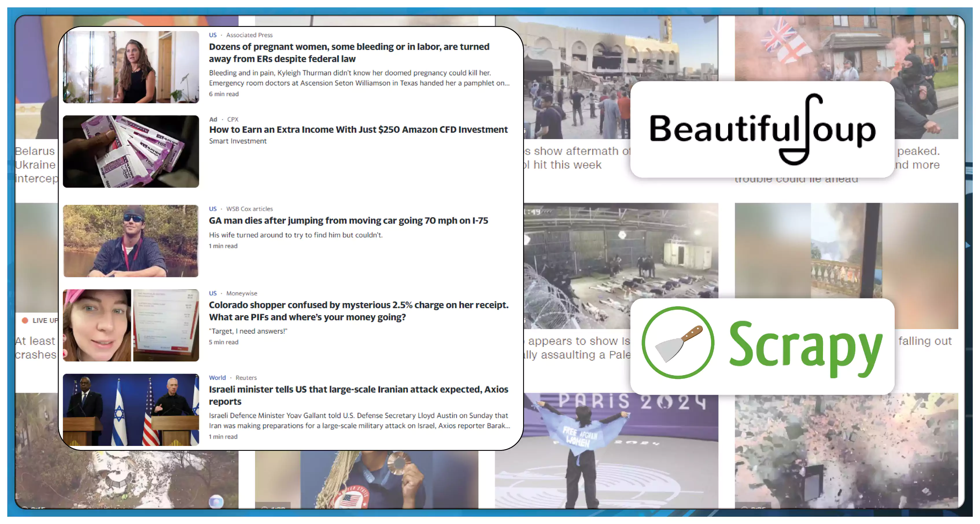
Task: Open the pregnant women ERs article headline
Action: point(349,53)
